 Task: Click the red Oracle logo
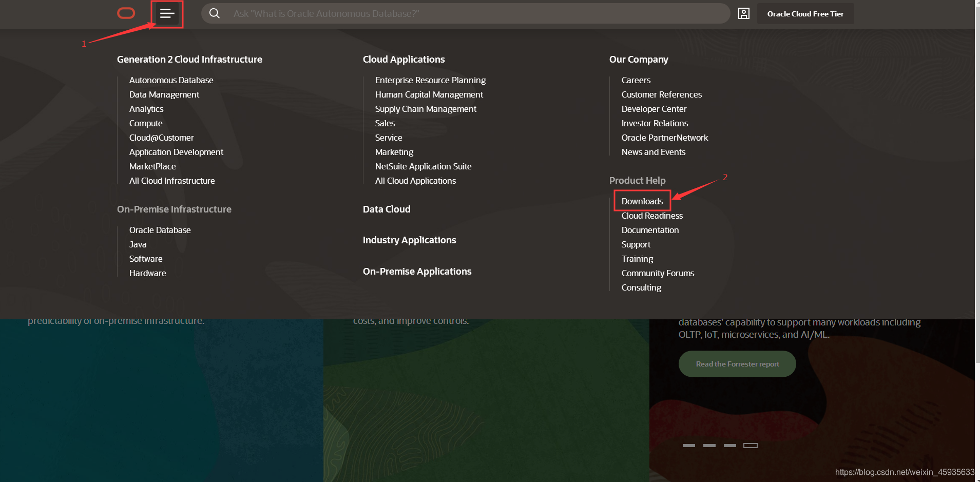pos(126,13)
